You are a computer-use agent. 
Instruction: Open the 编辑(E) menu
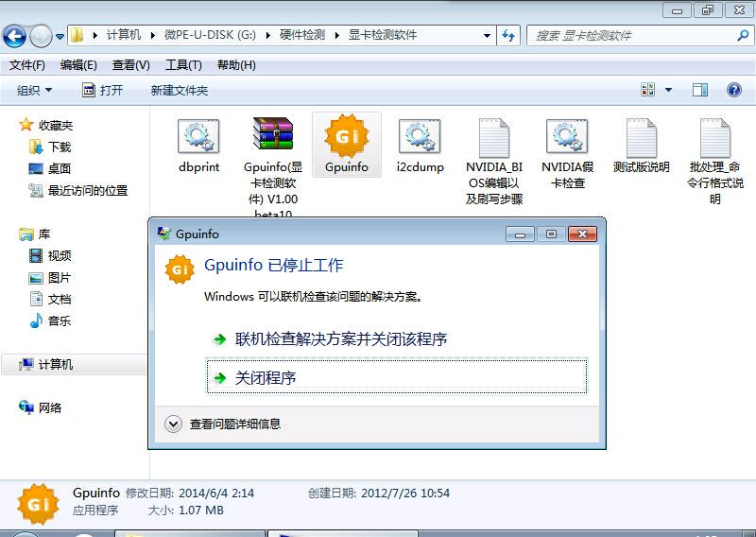point(78,65)
